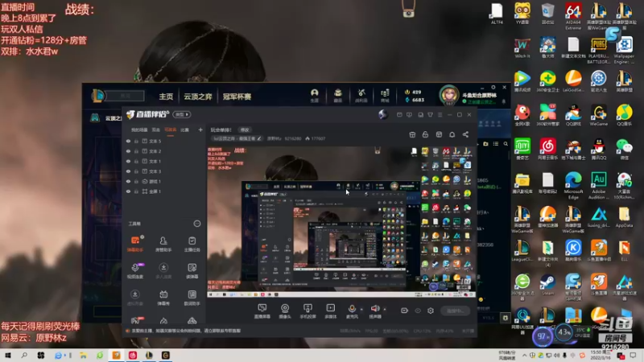Collapse the 工具箱 toolbox panel
The height and width of the screenshot is (362, 644).
[197, 224]
